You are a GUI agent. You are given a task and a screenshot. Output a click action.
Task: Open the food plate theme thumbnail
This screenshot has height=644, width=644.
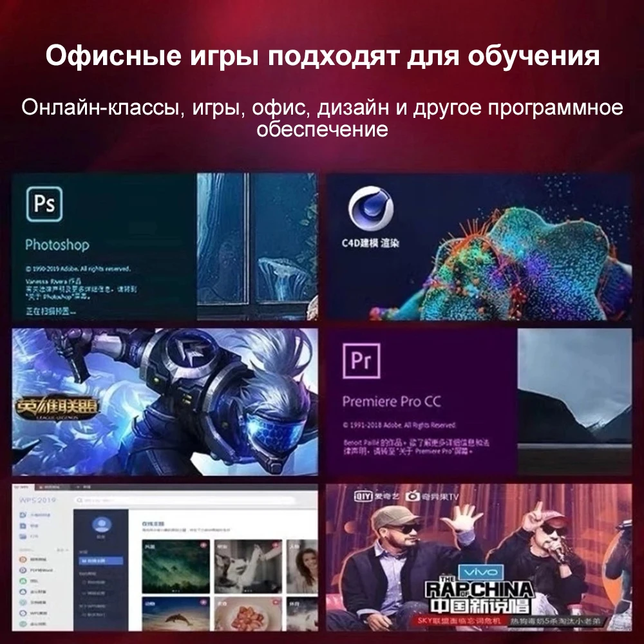click(249, 614)
